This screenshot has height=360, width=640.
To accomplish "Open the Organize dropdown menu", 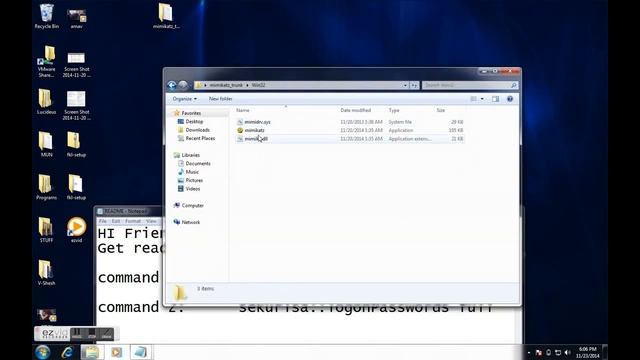I will pos(184,99).
